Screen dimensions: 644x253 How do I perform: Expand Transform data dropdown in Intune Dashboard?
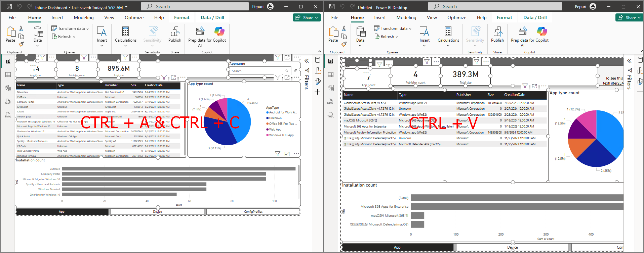point(87,29)
